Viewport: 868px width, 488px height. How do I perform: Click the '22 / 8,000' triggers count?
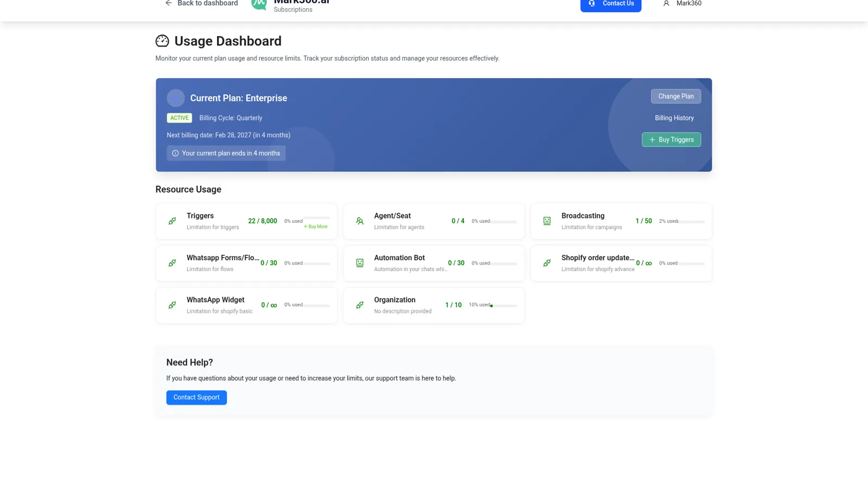[x=263, y=221]
